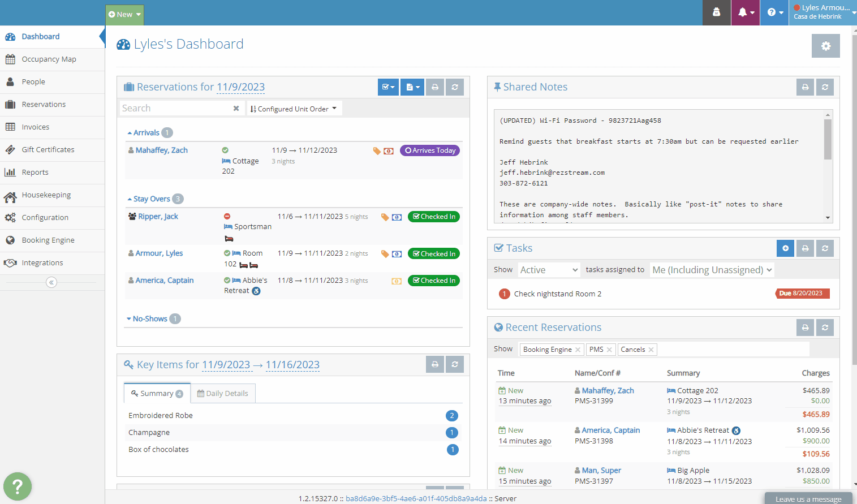
Task: Click the green New button
Action: pyautogui.click(x=124, y=15)
